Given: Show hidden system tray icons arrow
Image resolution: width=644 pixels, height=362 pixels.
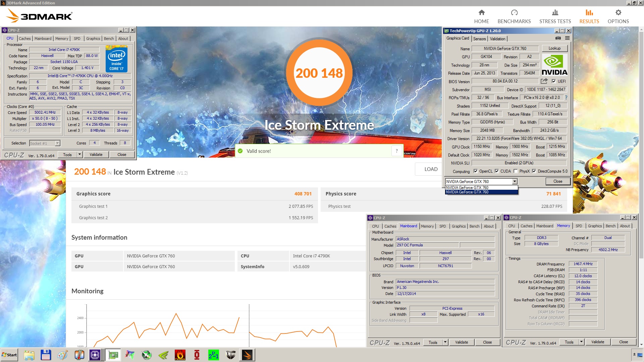Looking at the screenshot, I should pyautogui.click(x=634, y=355).
